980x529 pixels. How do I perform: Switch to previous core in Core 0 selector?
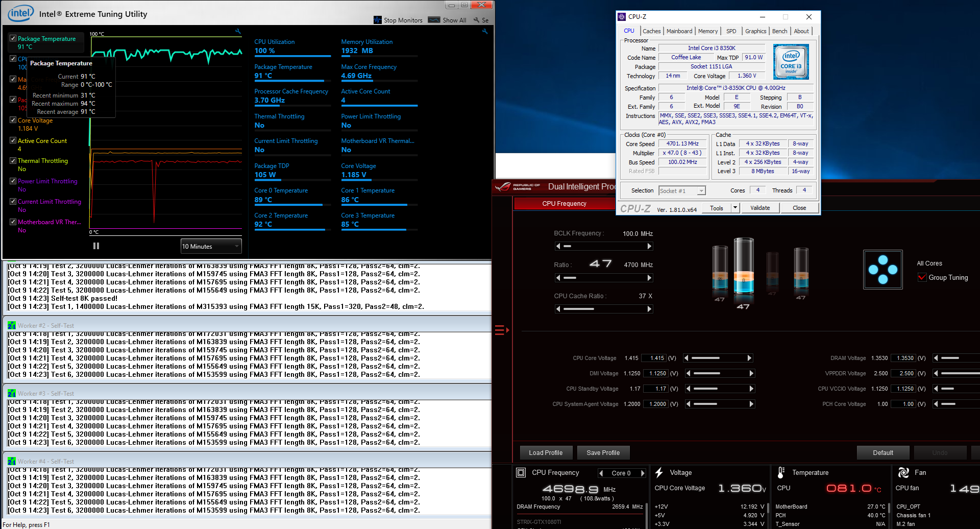tap(601, 473)
